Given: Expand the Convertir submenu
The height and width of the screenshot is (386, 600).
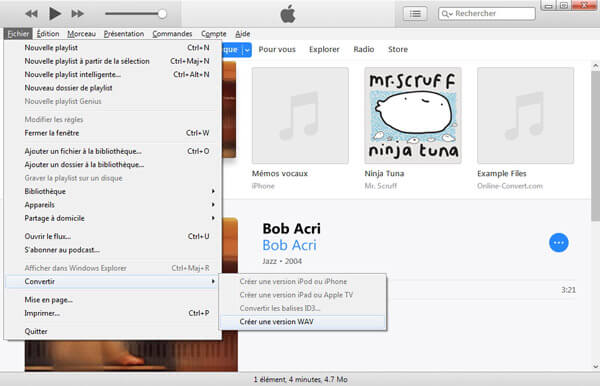Looking at the screenshot, I should (112, 282).
